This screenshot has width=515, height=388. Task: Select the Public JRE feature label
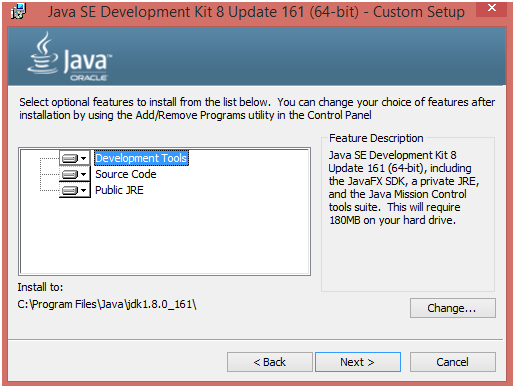(119, 190)
